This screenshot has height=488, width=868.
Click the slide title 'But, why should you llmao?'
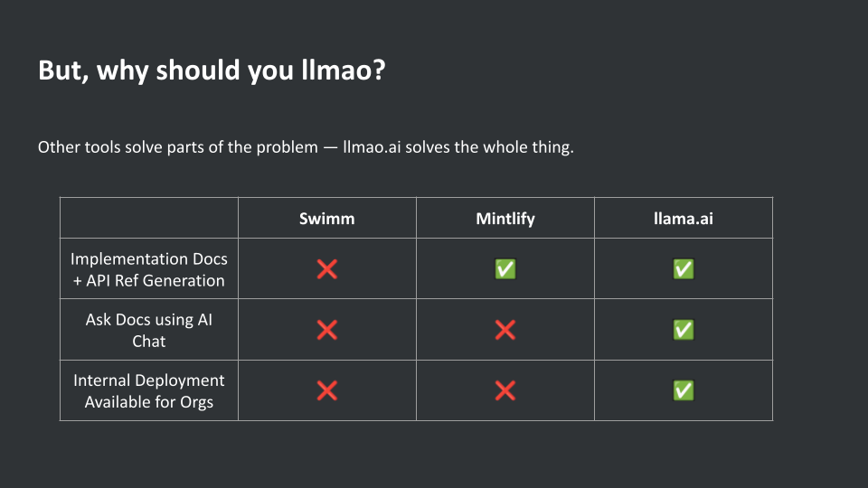click(x=212, y=70)
